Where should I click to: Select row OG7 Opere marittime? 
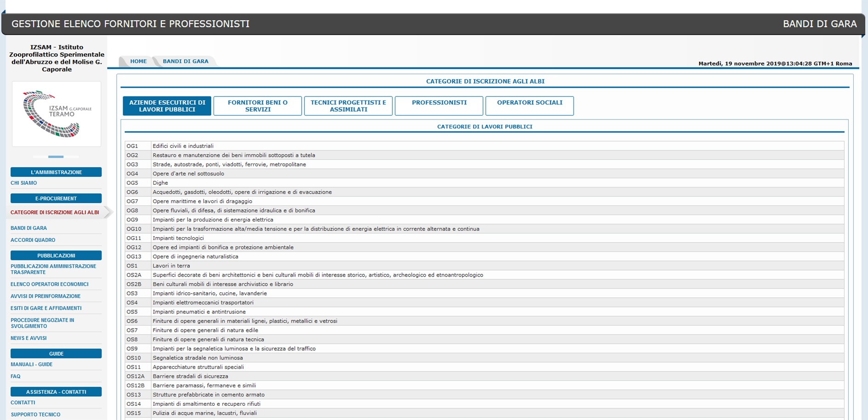point(485,201)
